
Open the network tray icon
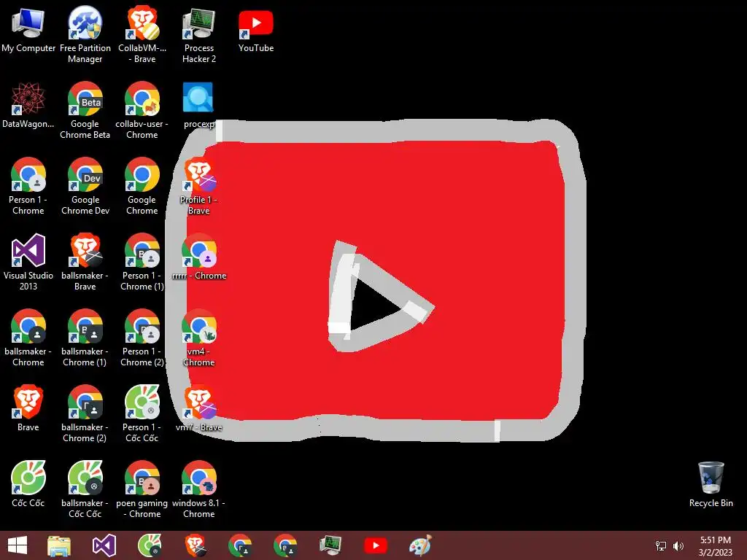coord(661,546)
